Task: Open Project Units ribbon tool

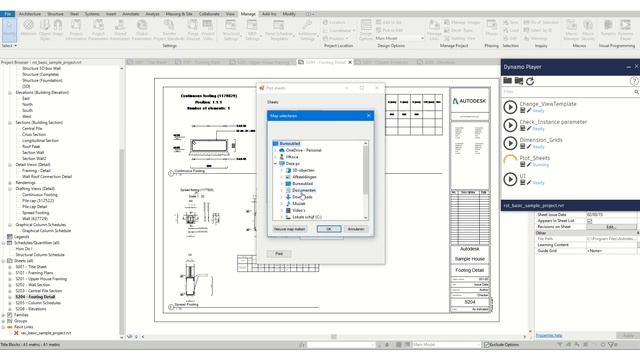Action: (208, 29)
